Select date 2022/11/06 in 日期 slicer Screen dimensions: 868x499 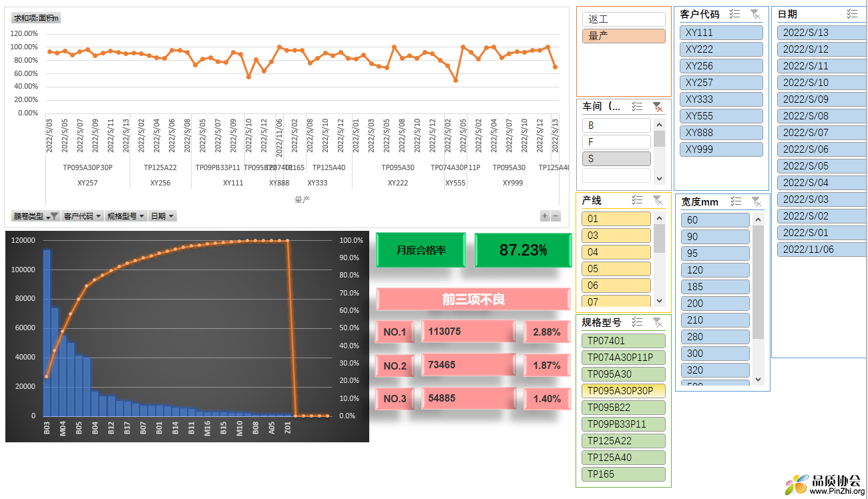822,249
